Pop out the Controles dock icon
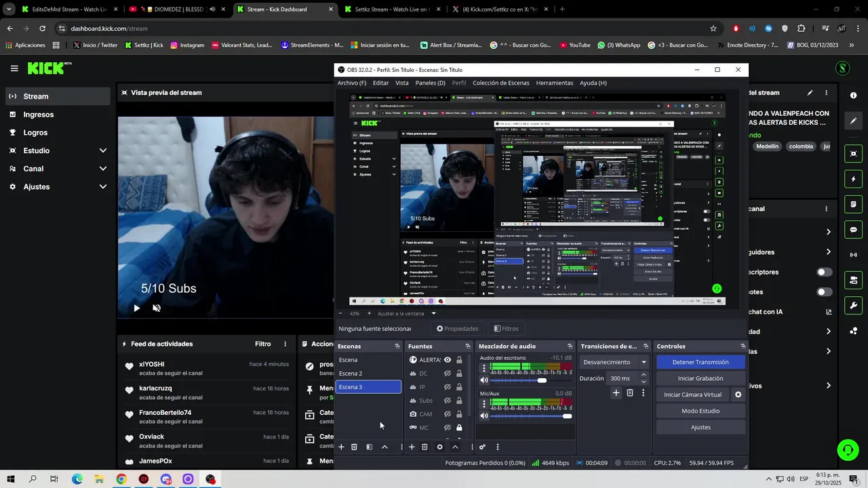Screen dimensions: 868x488 pos(743,346)
